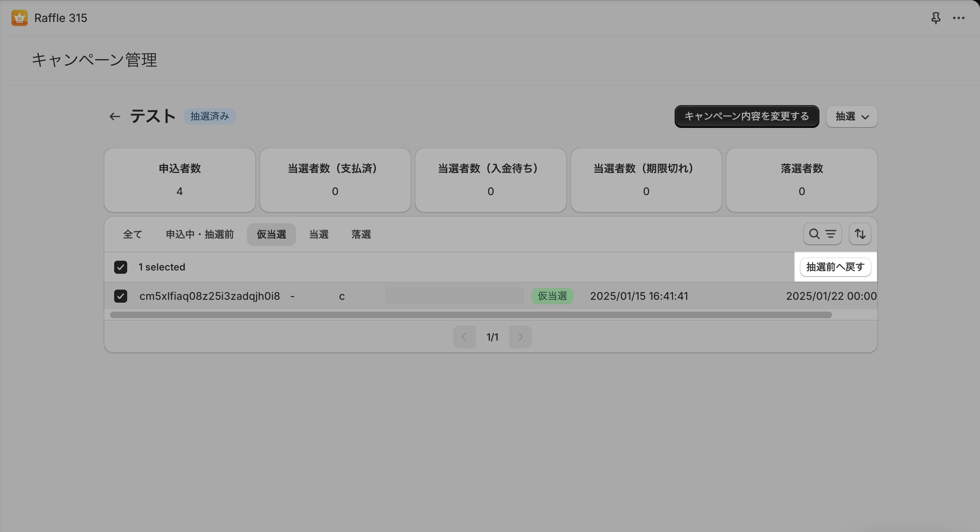Click the table's horizontal scrollbar
The width and height of the screenshot is (980, 532).
[x=470, y=315]
